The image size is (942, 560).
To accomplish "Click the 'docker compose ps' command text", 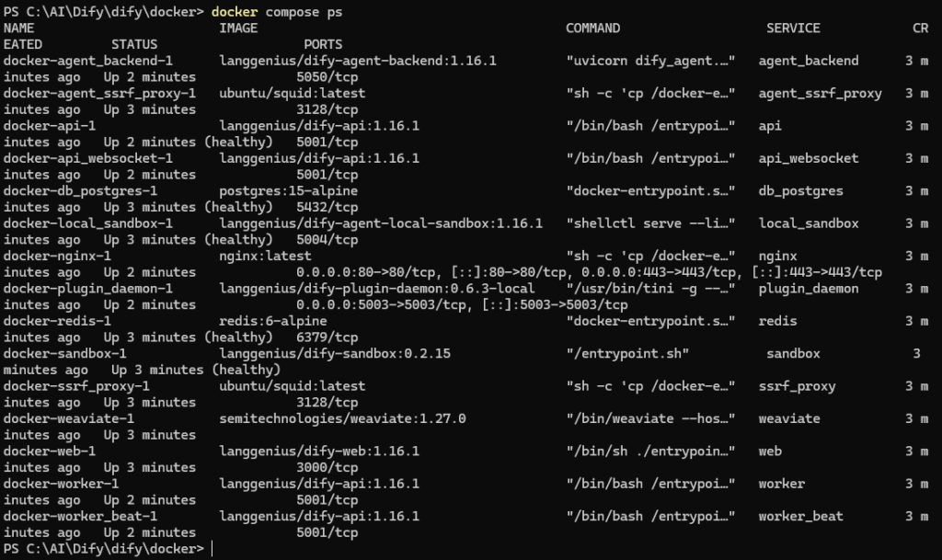I will (x=277, y=12).
